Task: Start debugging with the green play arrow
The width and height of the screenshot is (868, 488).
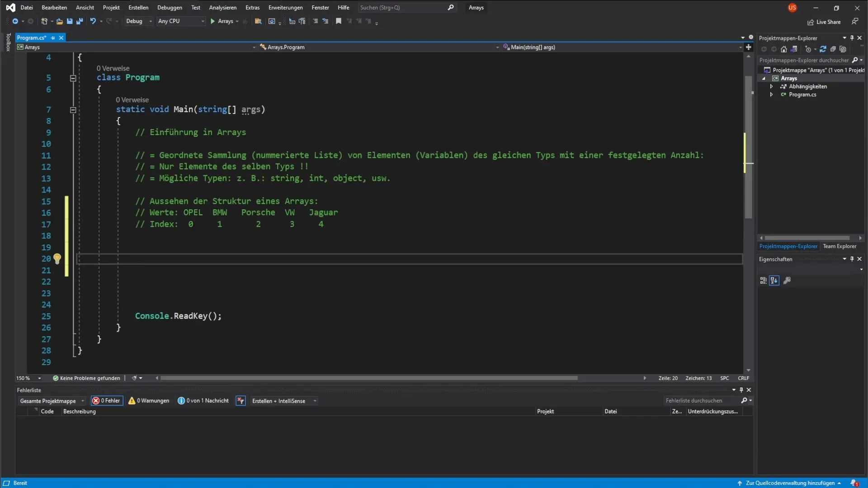Action: (x=212, y=21)
